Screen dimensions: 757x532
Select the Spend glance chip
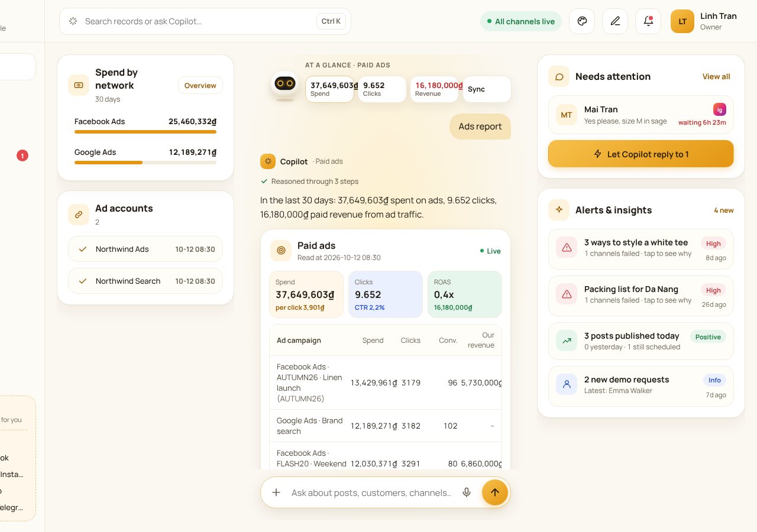tap(329, 89)
